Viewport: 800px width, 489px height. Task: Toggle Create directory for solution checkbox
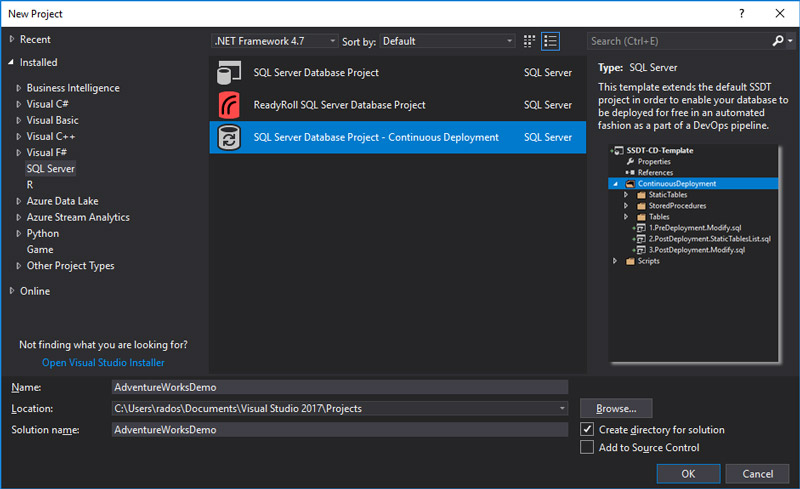587,429
